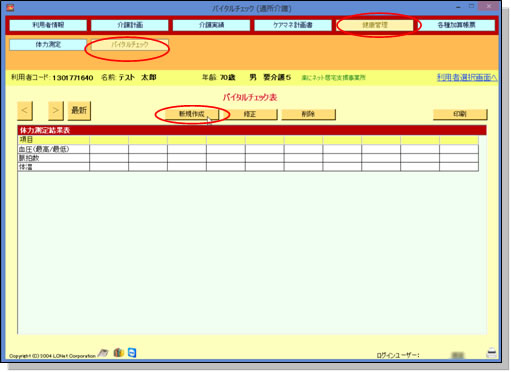
Task: Click the note icon beside copyright text
Action: [103, 353]
